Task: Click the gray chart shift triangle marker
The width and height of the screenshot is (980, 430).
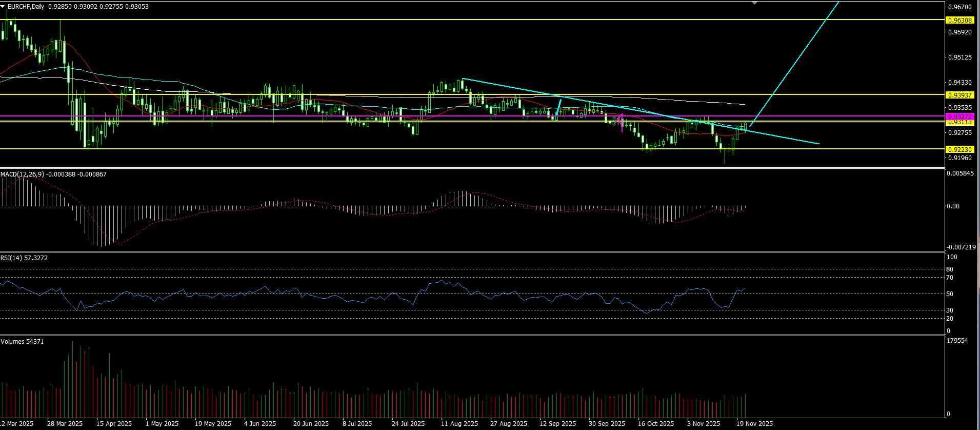Action: [x=754, y=3]
